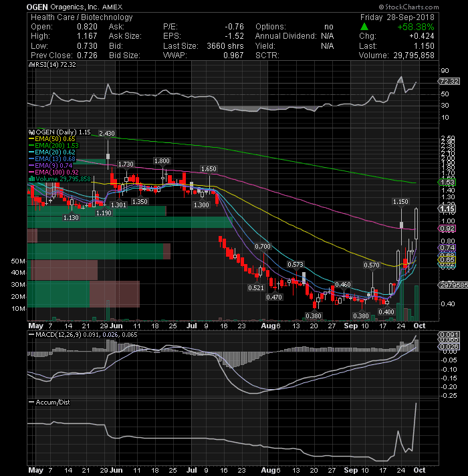Click the Accum/Dist panel label
Image resolution: width=468 pixels, height=476 pixels.
49,402
